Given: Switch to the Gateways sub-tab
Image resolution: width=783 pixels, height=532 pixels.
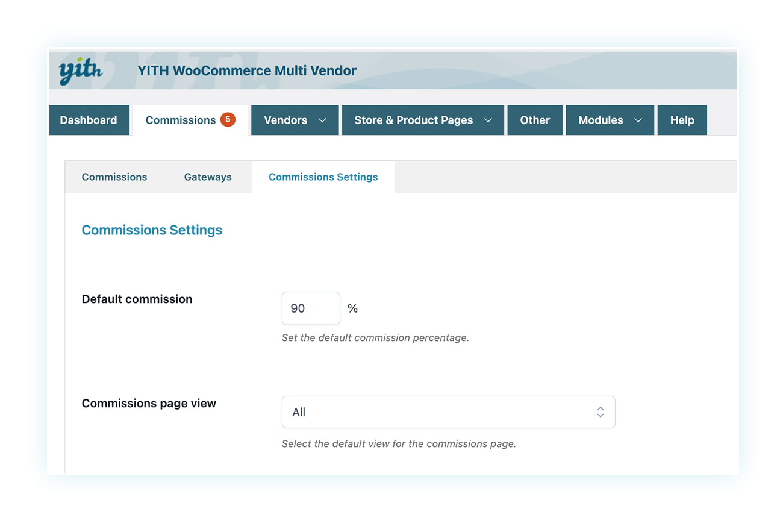Looking at the screenshot, I should tap(208, 177).
